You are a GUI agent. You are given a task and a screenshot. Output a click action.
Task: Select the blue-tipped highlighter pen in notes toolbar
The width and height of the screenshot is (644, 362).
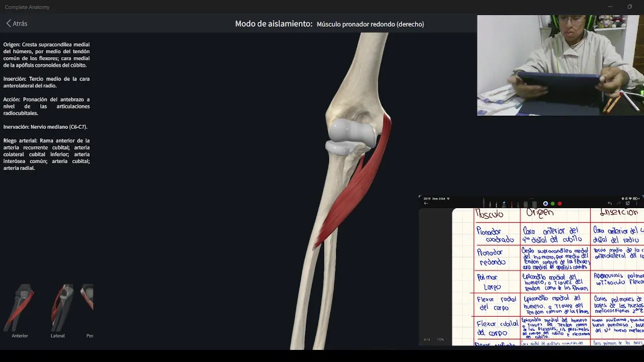[504, 204]
